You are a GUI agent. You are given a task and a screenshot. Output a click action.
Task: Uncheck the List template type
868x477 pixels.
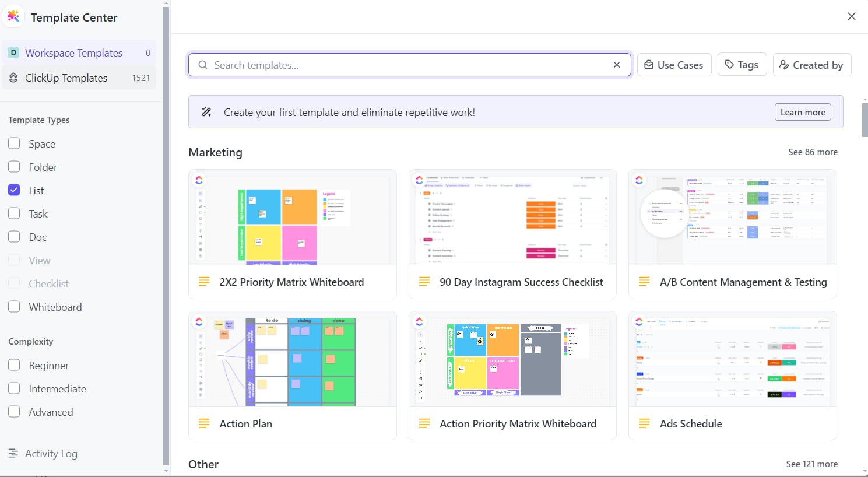click(x=14, y=190)
